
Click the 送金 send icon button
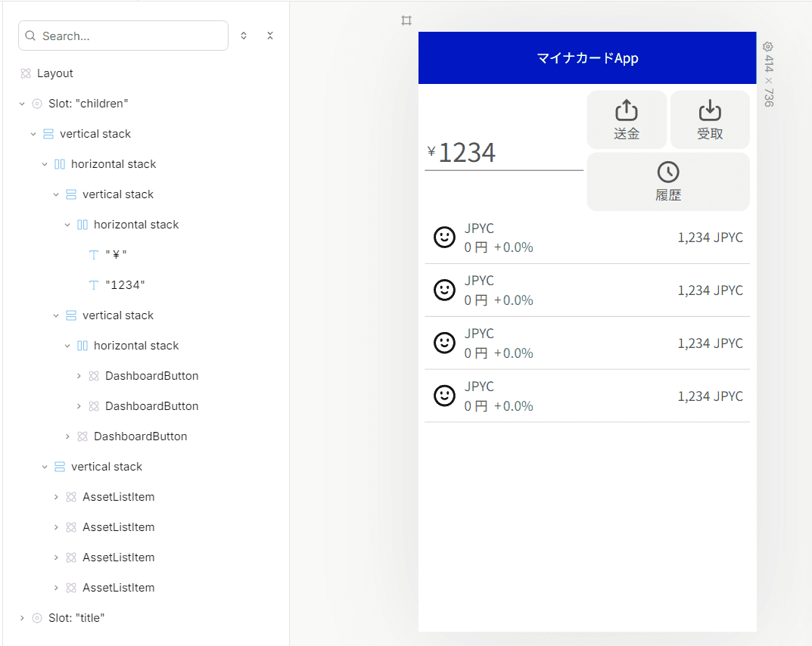point(627,120)
